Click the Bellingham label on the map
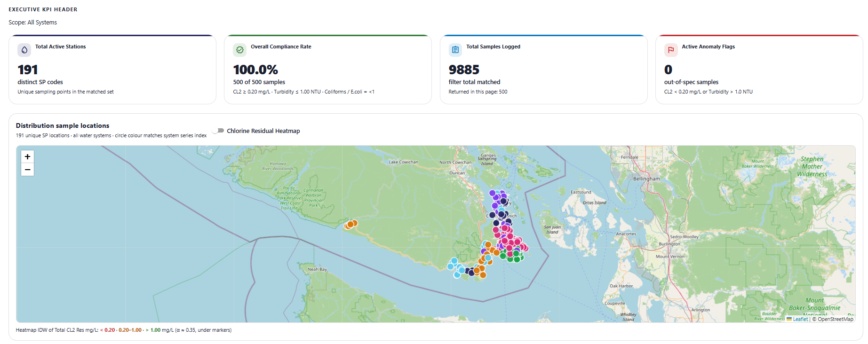 click(646, 179)
